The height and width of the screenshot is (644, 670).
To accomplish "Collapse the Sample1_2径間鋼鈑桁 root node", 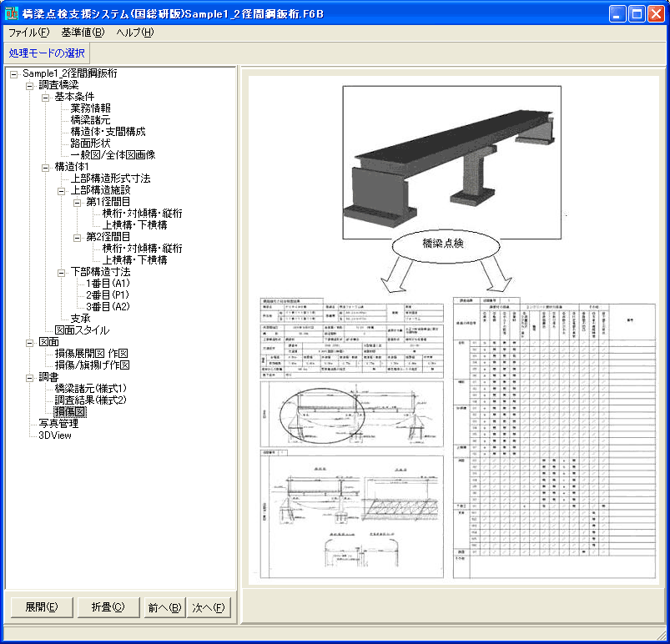I will (13, 74).
